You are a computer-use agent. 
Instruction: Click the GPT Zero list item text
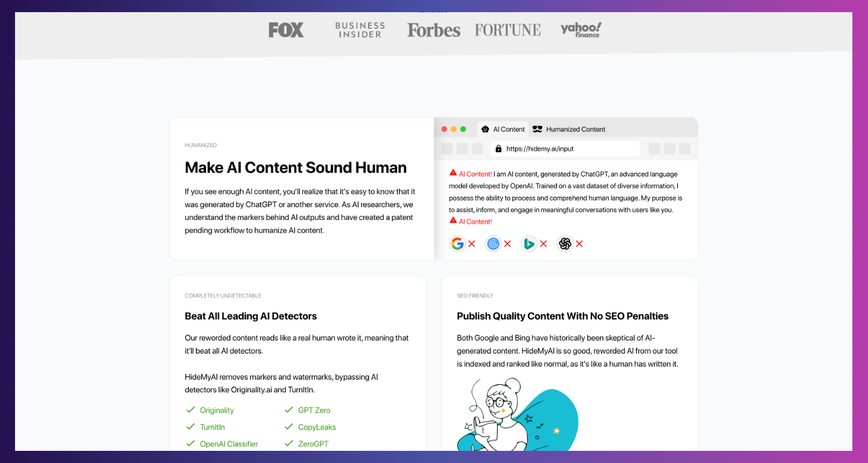(x=314, y=410)
